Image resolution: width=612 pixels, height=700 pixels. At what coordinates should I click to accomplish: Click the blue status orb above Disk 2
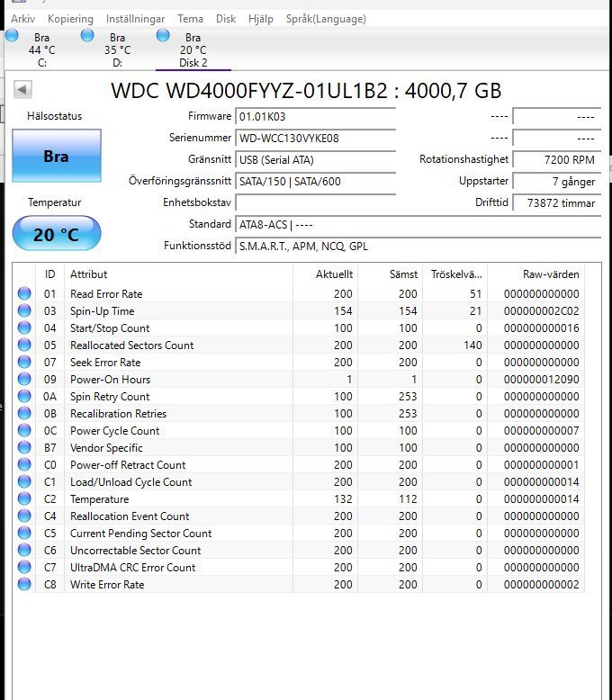pos(163,35)
